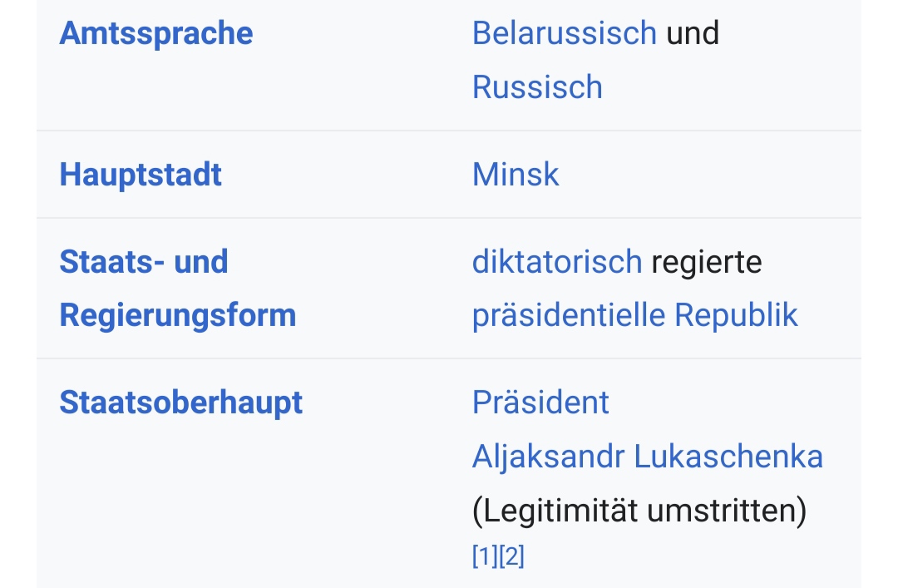Open the Staatsoberhaupt label link

pos(181,403)
